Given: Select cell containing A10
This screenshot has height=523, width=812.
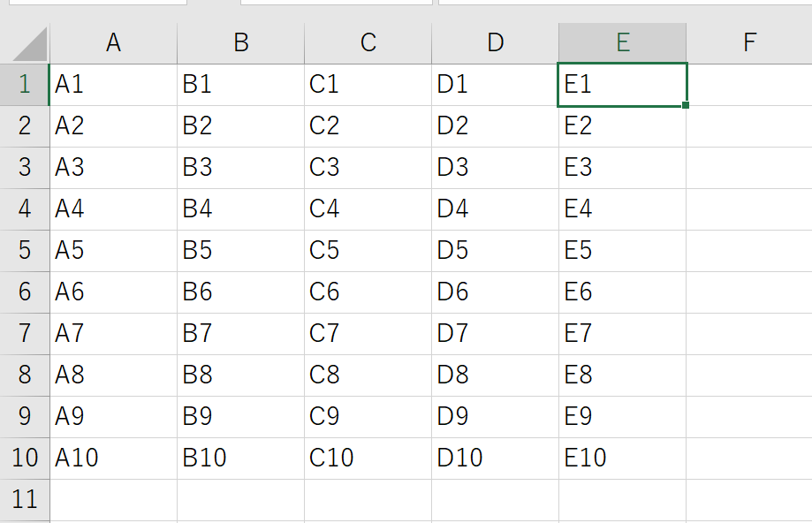Looking at the screenshot, I should [113, 459].
